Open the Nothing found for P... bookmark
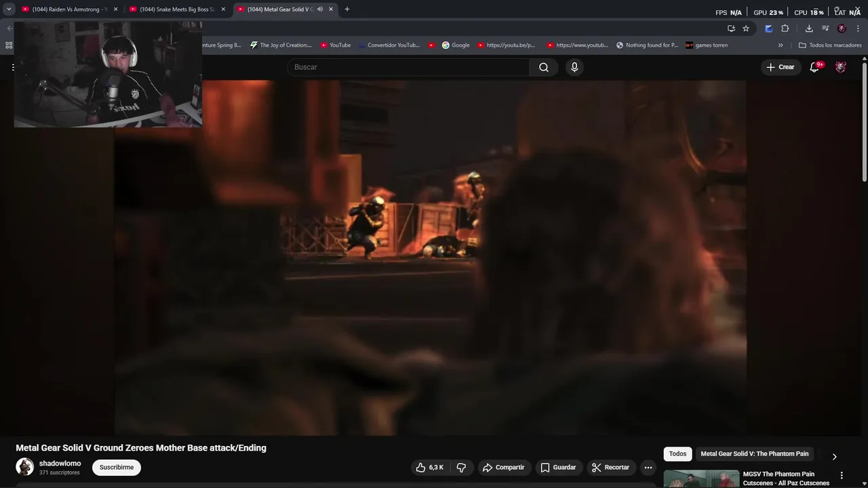This screenshot has height=488, width=868. click(x=647, y=45)
